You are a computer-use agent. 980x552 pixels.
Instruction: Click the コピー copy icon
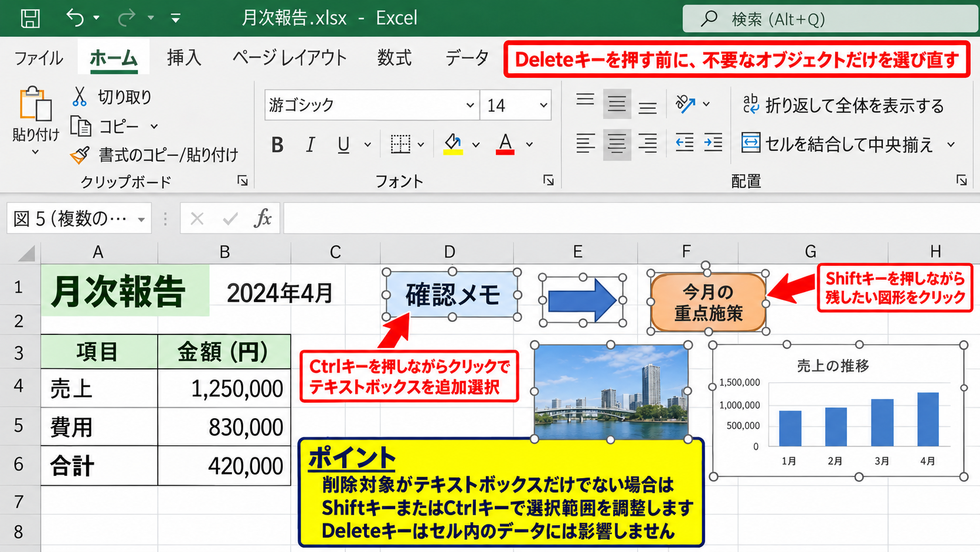(x=81, y=126)
